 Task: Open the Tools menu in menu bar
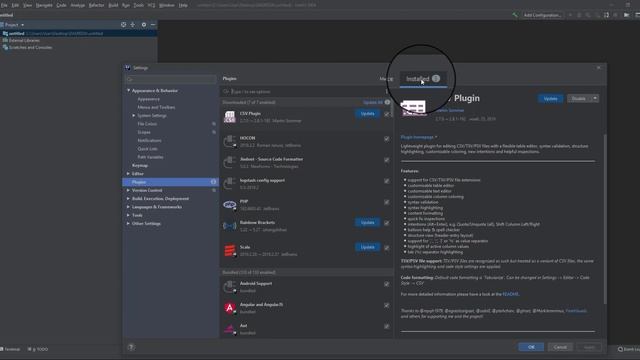click(x=138, y=5)
